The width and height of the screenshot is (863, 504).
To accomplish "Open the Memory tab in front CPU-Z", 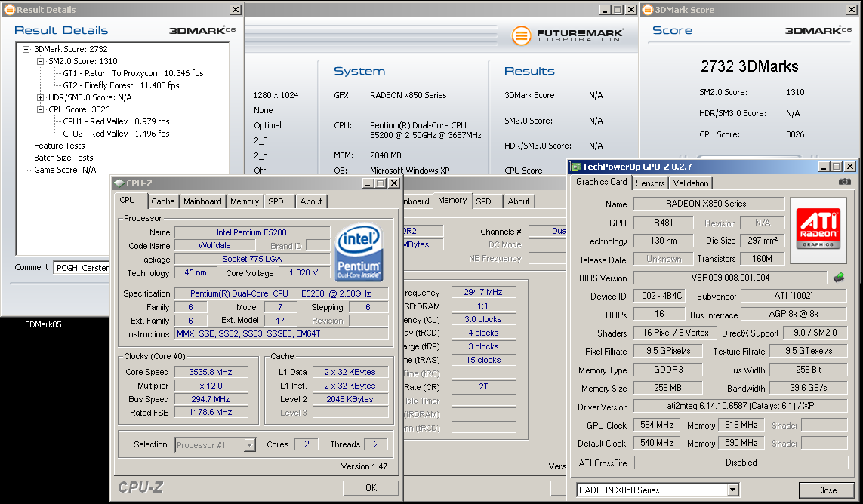I will click(245, 201).
